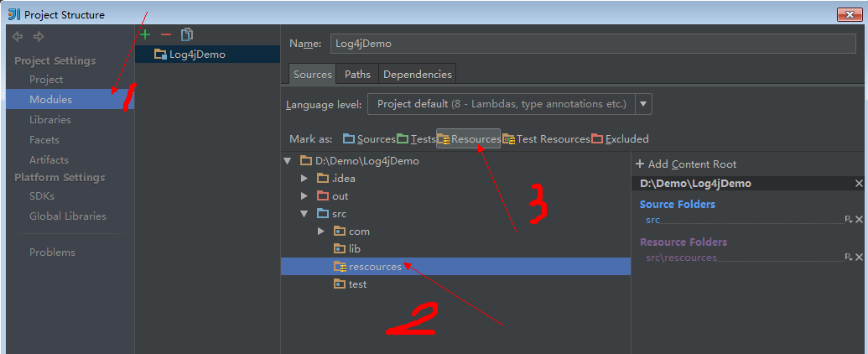Mark folder as Excluded
This screenshot has width=868, height=354.
tap(620, 139)
